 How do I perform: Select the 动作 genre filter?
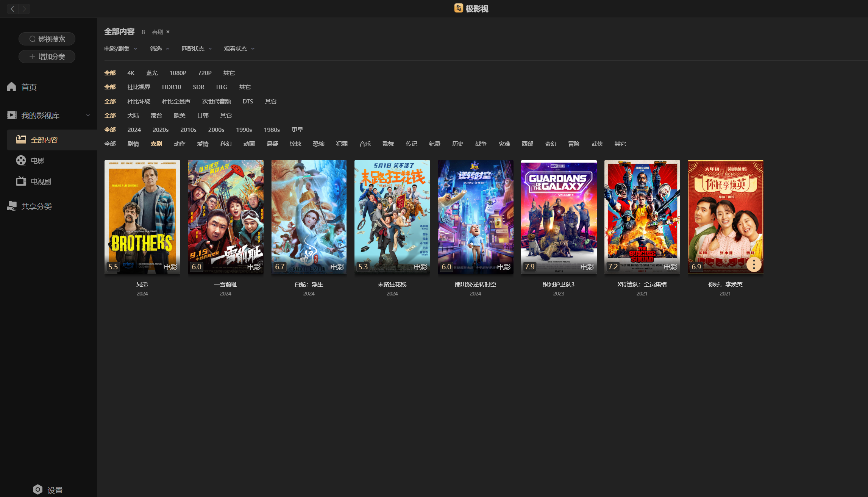(x=180, y=144)
